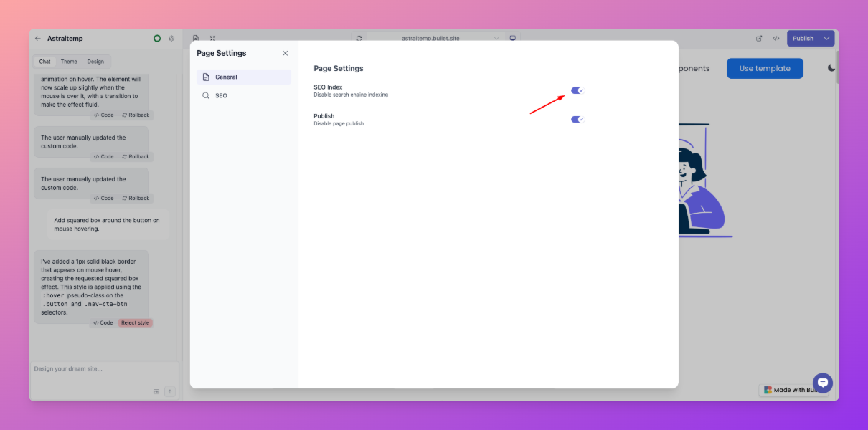Image resolution: width=868 pixels, height=430 pixels.
Task: Open the support chat bubble icon
Action: [x=822, y=382]
